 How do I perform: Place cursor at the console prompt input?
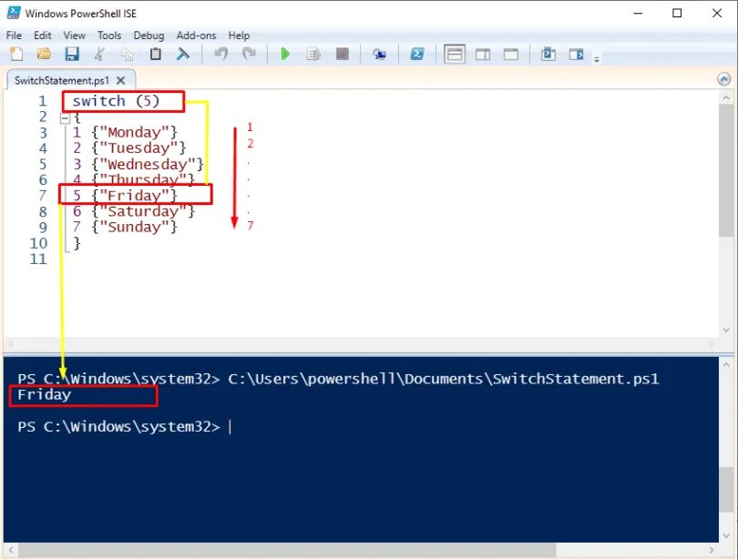[231, 426]
